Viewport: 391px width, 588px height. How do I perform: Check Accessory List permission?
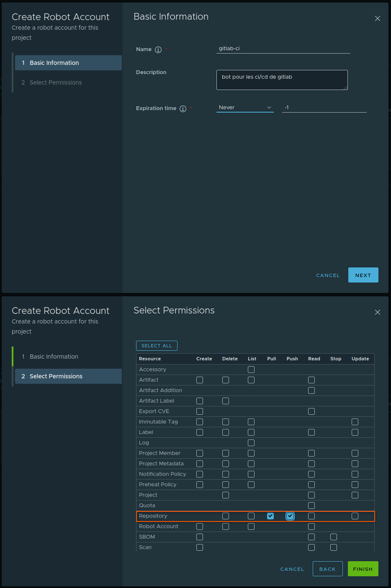click(251, 370)
